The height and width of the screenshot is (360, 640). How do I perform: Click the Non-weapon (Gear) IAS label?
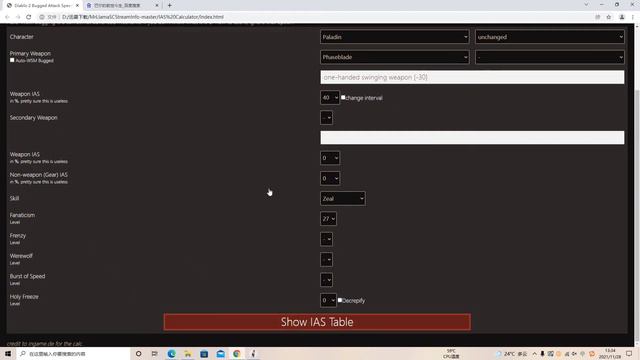click(x=39, y=175)
